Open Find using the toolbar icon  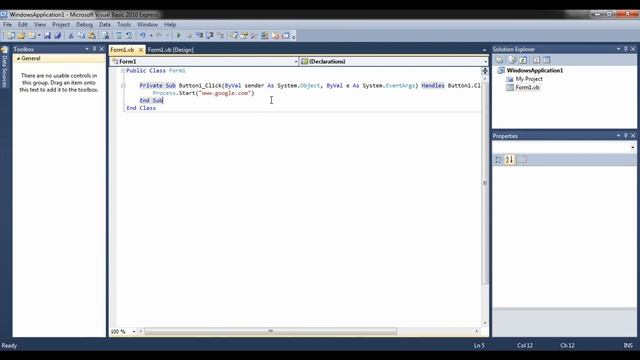105,36
